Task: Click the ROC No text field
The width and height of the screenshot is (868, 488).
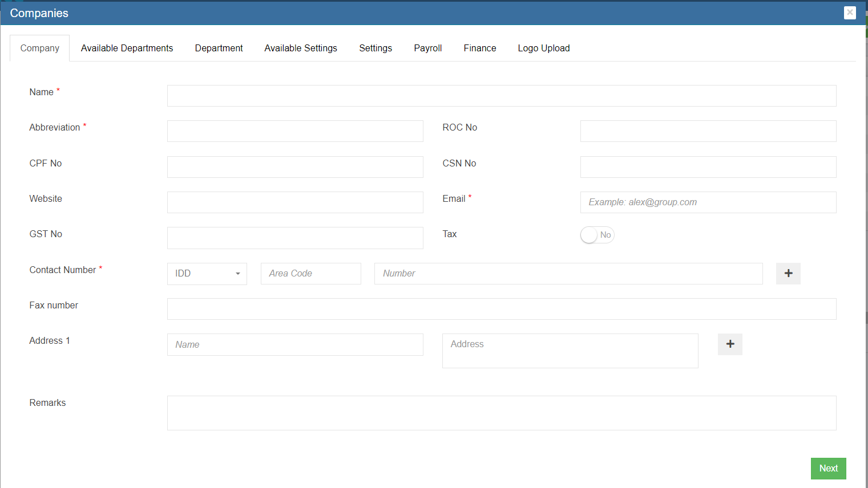Action: coord(708,131)
